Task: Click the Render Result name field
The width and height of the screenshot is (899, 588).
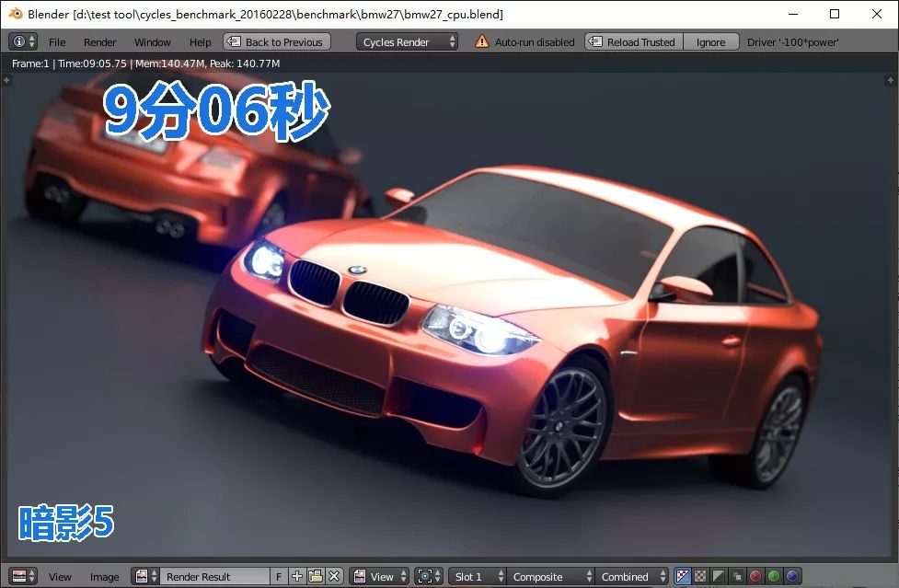Action: [x=214, y=576]
